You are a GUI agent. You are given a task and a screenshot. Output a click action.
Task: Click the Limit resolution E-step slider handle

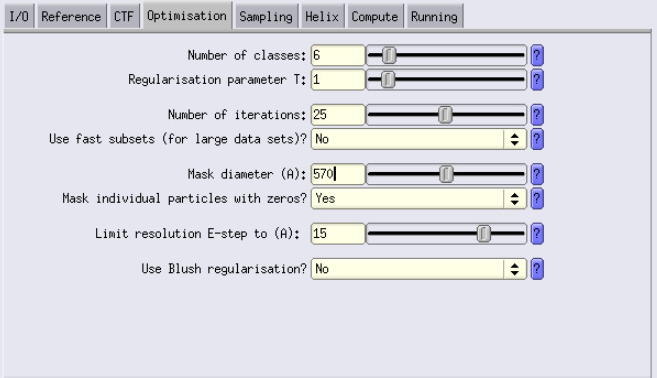click(484, 234)
